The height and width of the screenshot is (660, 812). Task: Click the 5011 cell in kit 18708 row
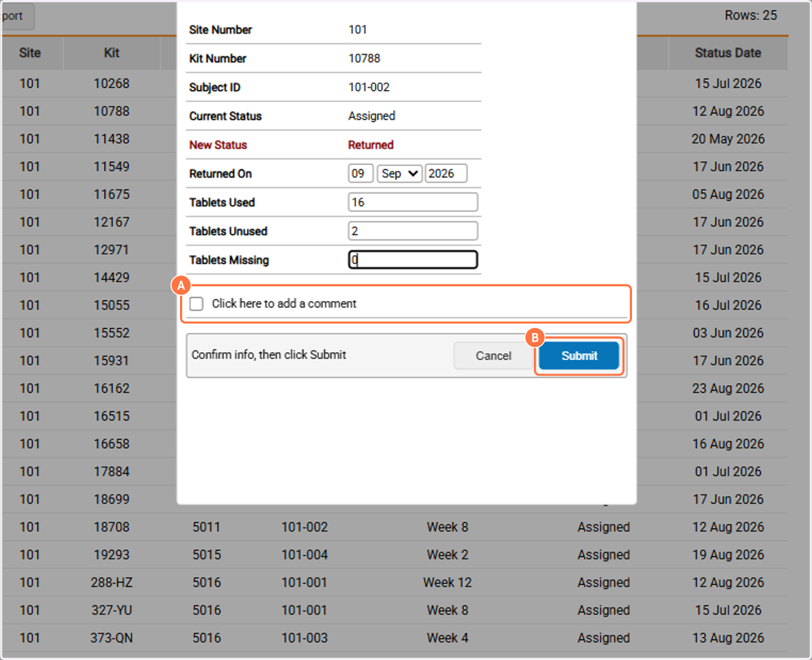click(206, 527)
